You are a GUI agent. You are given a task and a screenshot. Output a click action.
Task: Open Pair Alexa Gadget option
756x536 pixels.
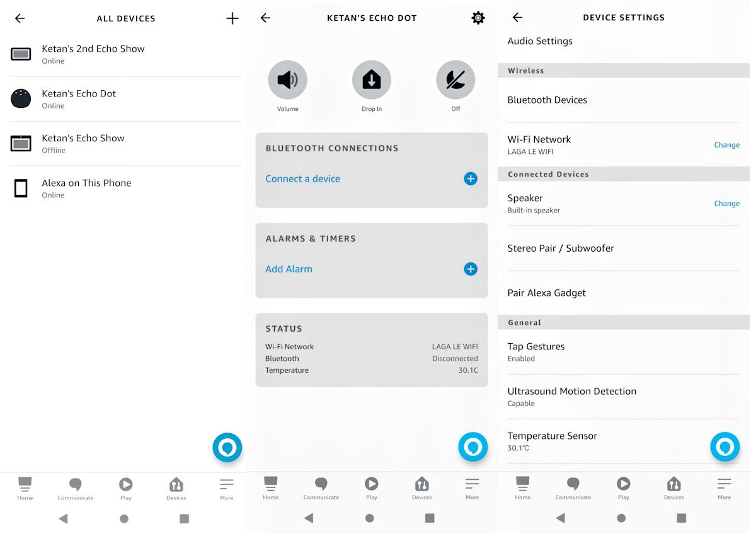point(624,293)
